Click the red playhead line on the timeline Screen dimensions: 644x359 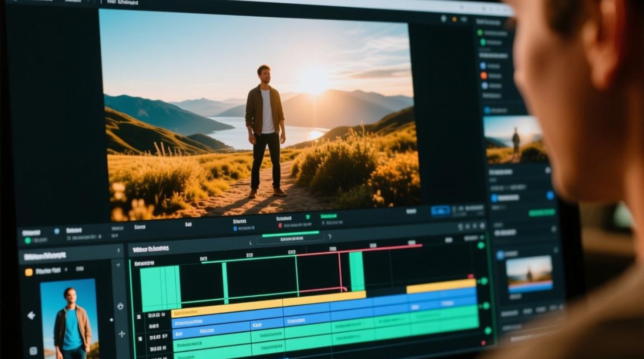(340, 271)
